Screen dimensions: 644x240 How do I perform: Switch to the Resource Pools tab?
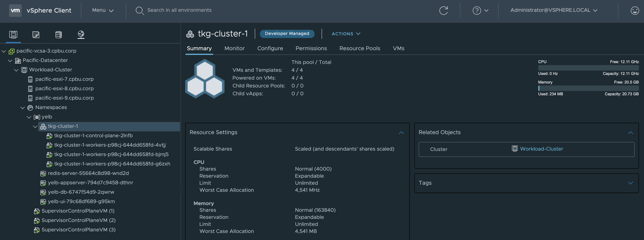(x=360, y=48)
